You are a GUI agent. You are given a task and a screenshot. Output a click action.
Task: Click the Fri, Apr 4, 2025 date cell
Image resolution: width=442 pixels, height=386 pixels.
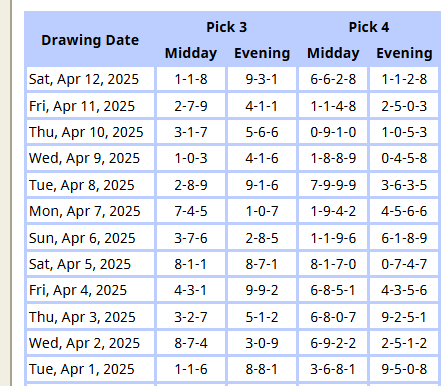[90, 290]
